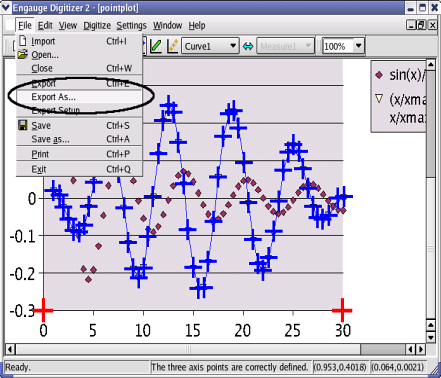
Task: Choose Export As... from File menu
Action: pyautogui.click(x=79, y=97)
